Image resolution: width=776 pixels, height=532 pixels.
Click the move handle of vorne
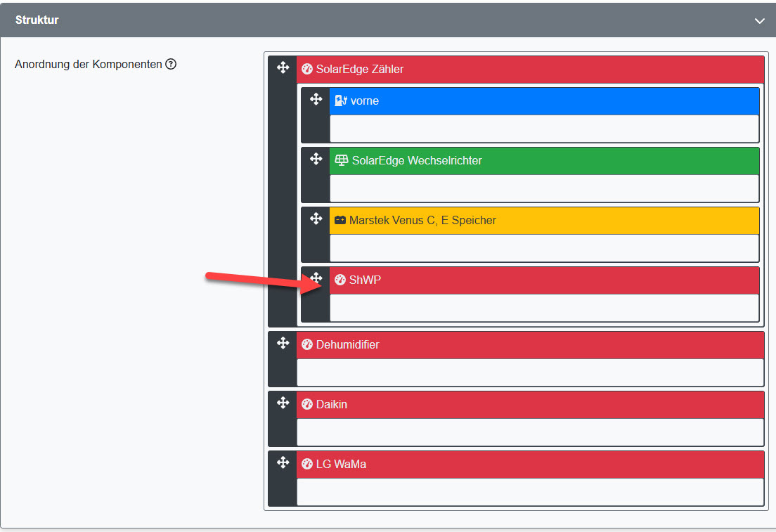[316, 99]
